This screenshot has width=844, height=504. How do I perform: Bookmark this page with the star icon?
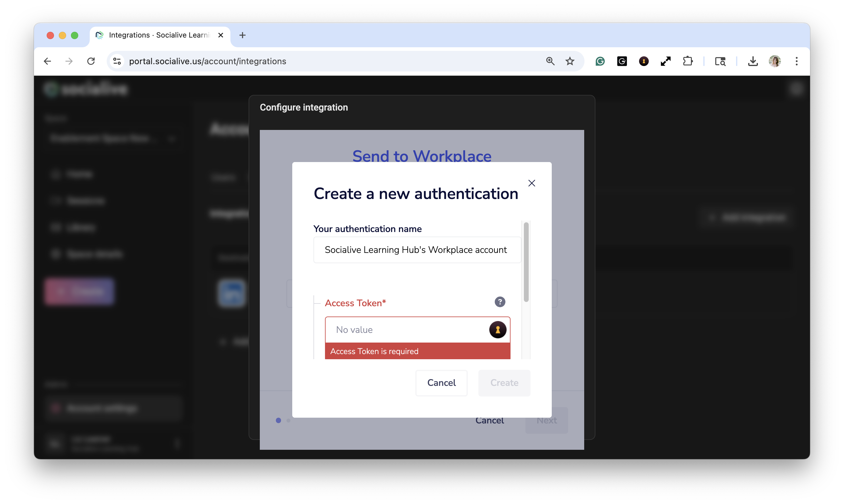(570, 61)
